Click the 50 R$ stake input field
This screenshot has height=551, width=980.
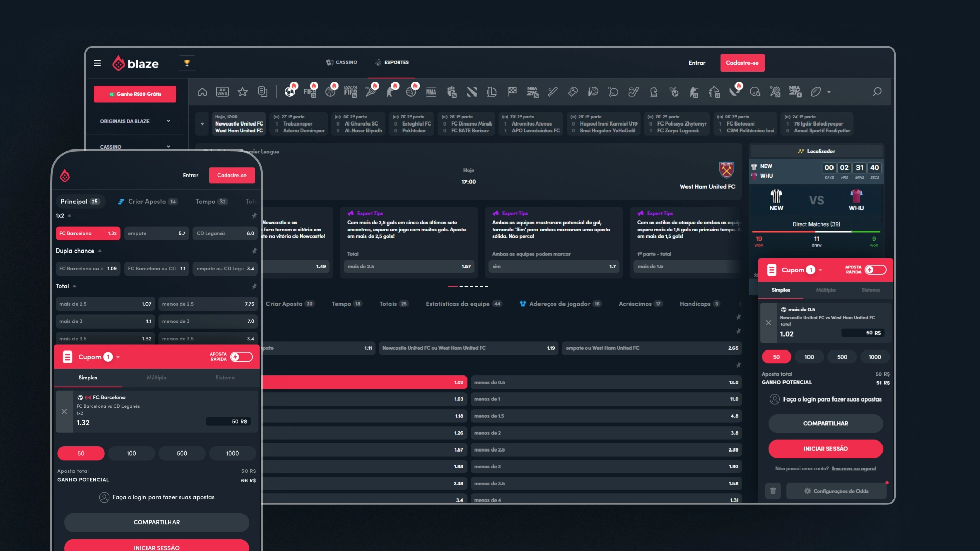863,333
